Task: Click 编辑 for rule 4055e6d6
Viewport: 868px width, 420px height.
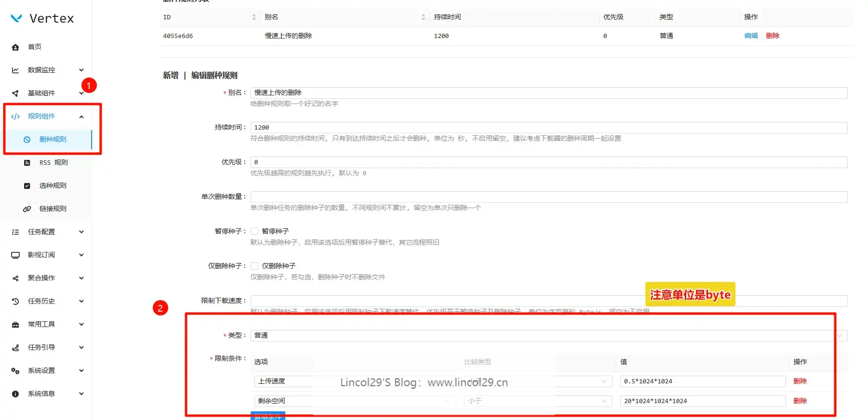Action: (x=750, y=36)
